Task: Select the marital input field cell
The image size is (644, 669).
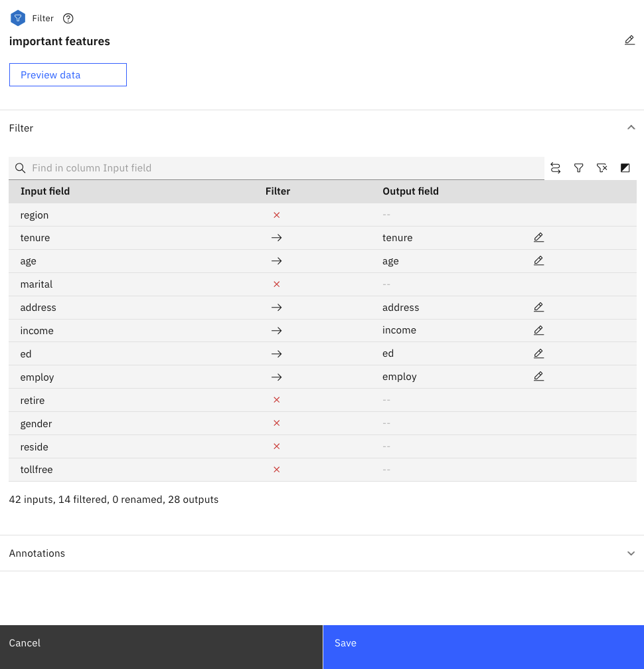Action: (37, 284)
